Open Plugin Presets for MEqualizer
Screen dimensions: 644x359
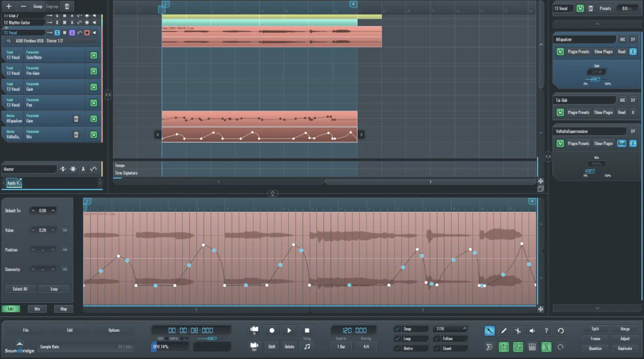(578, 52)
